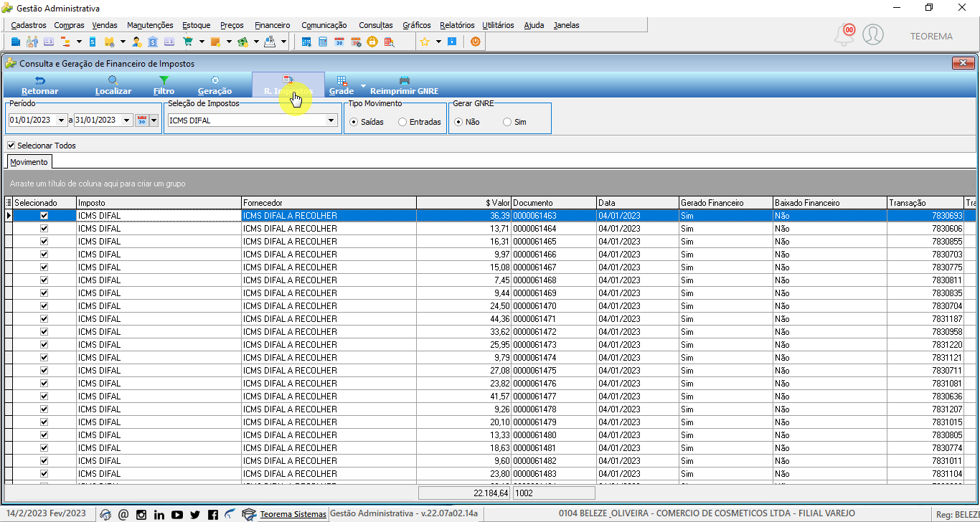Open the Localizar magnifier search tool

point(113,80)
